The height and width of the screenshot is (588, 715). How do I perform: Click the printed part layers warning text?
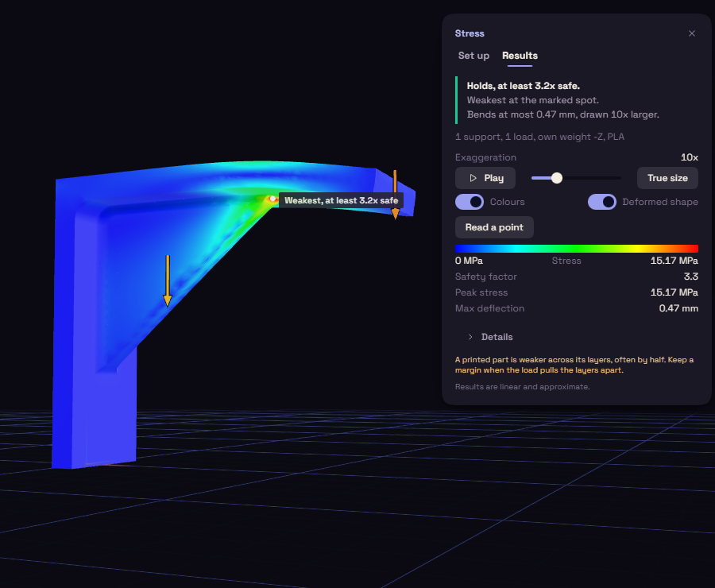[x=574, y=365]
